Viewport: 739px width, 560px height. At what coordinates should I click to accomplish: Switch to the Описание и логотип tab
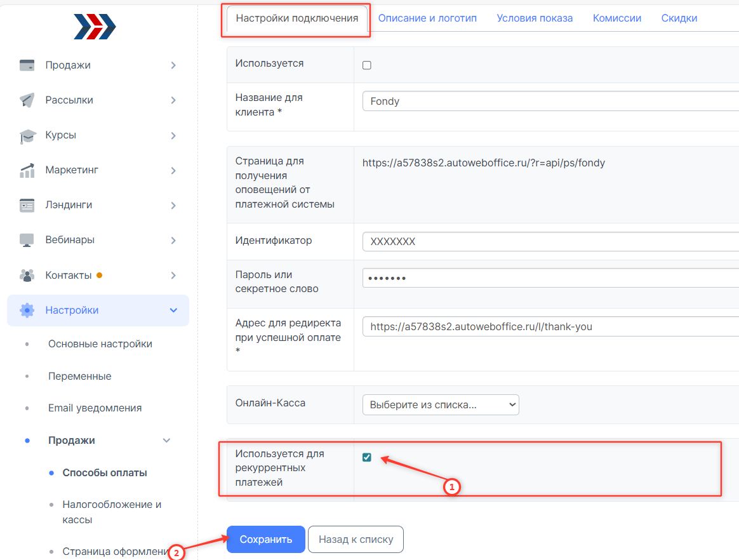(427, 18)
